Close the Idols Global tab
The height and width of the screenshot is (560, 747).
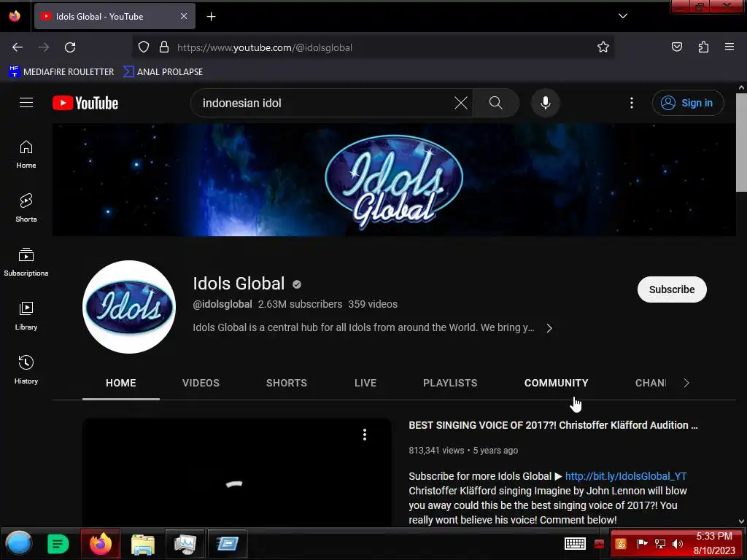[184, 16]
